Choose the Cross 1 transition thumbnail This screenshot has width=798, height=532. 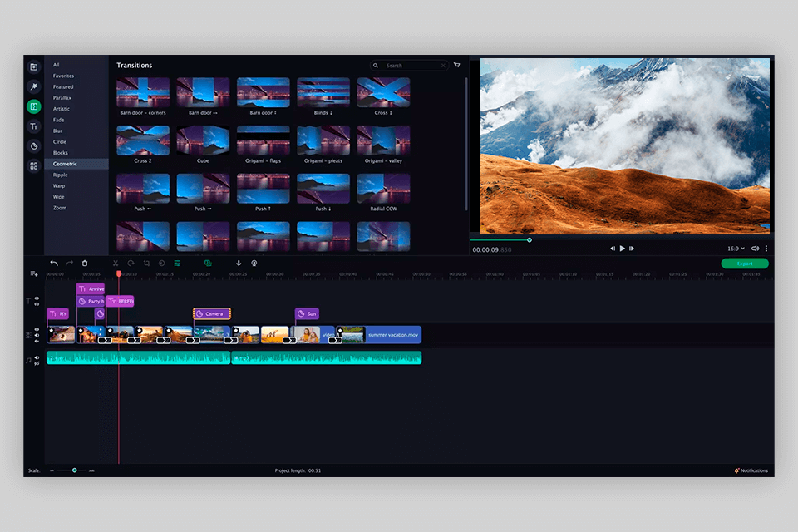pos(383,92)
